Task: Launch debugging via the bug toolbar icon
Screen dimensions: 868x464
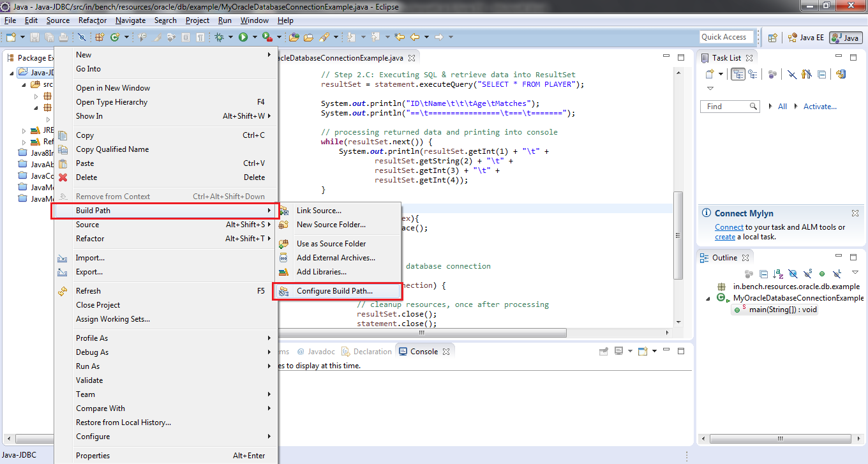Action: coord(219,37)
